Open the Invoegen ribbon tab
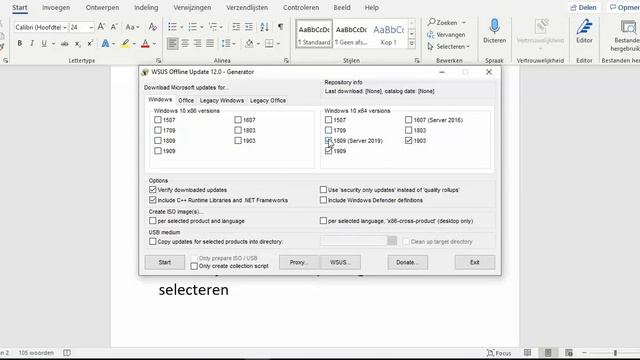Viewport: 640px width, 360px height. pos(56,8)
